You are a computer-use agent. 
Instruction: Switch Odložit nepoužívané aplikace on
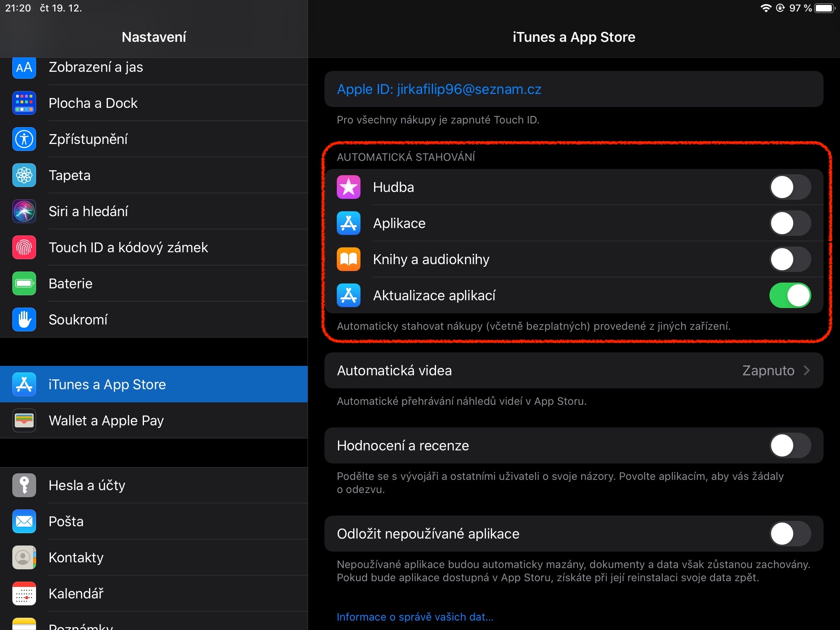click(790, 534)
